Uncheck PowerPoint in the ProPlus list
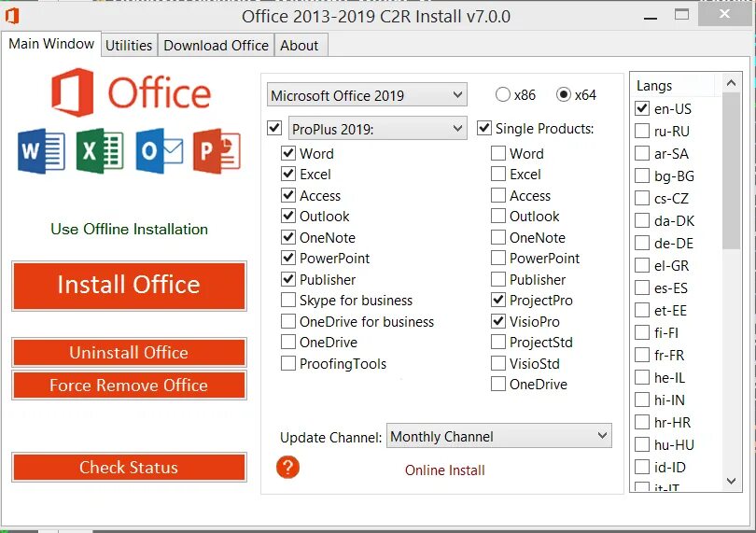Viewport: 756px width, 533px height. (288, 258)
